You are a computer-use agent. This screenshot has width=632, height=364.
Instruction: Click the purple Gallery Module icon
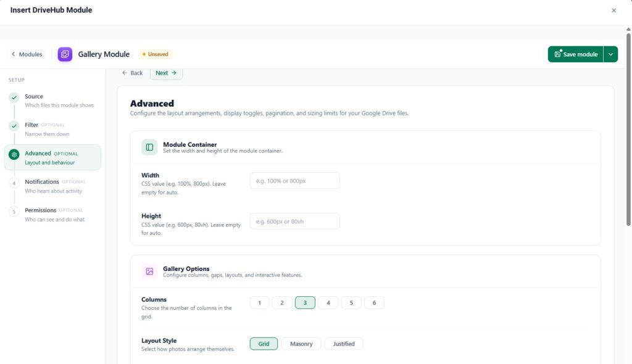pyautogui.click(x=65, y=54)
